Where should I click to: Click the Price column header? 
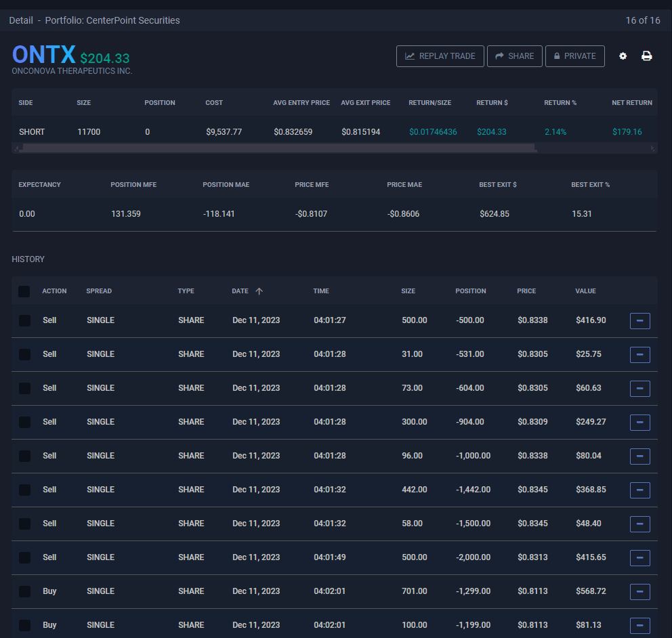tap(526, 291)
